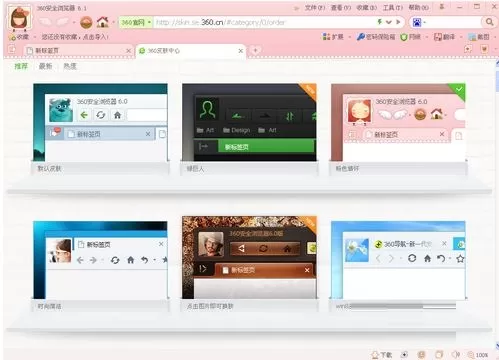Click the sidebar toggle left of tabs
The width and height of the screenshot is (499, 360).
12,50
